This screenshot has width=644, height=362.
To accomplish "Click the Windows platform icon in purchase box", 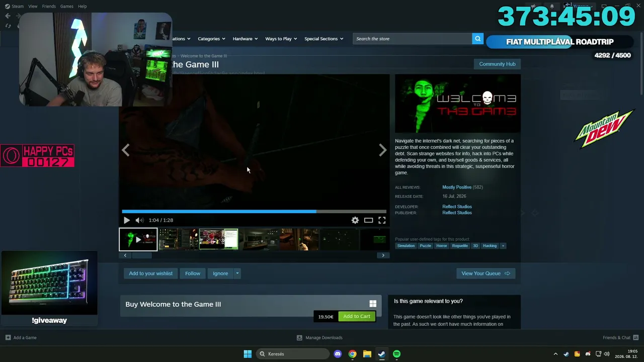I will pyautogui.click(x=373, y=304).
